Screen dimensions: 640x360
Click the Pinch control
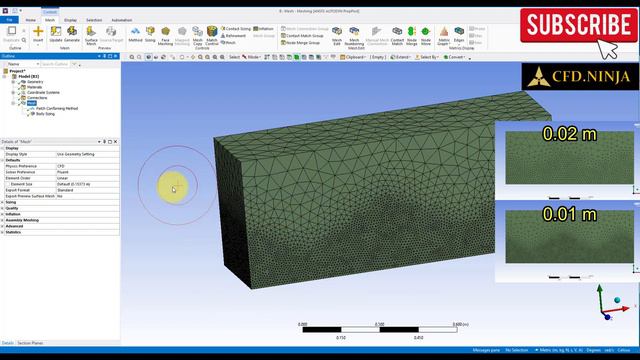coord(228,42)
